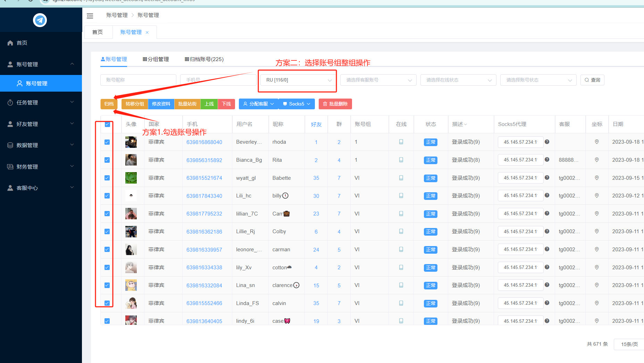
Task: Expand the 分配客服 dropdown button
Action: tap(258, 104)
